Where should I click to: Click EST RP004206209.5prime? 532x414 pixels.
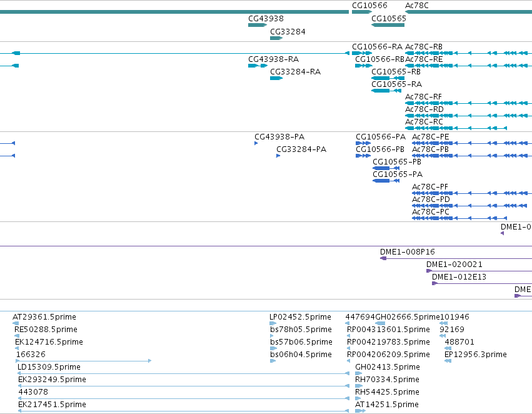tap(388, 355)
